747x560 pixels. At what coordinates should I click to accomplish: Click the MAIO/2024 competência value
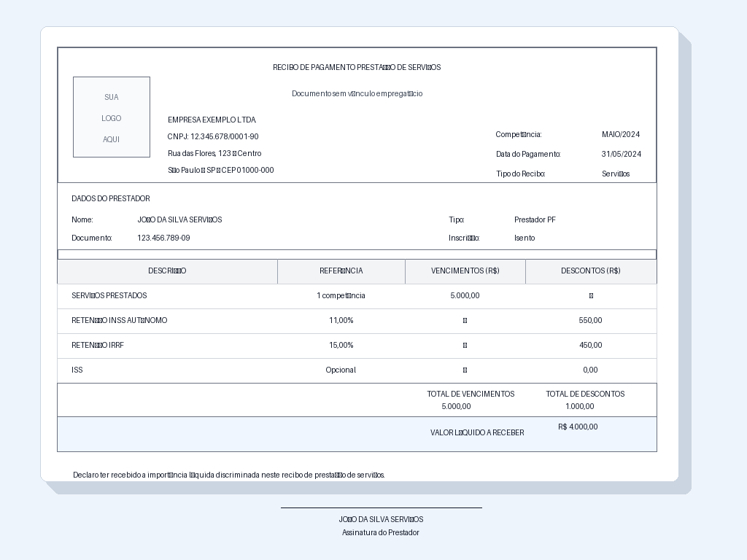(621, 134)
